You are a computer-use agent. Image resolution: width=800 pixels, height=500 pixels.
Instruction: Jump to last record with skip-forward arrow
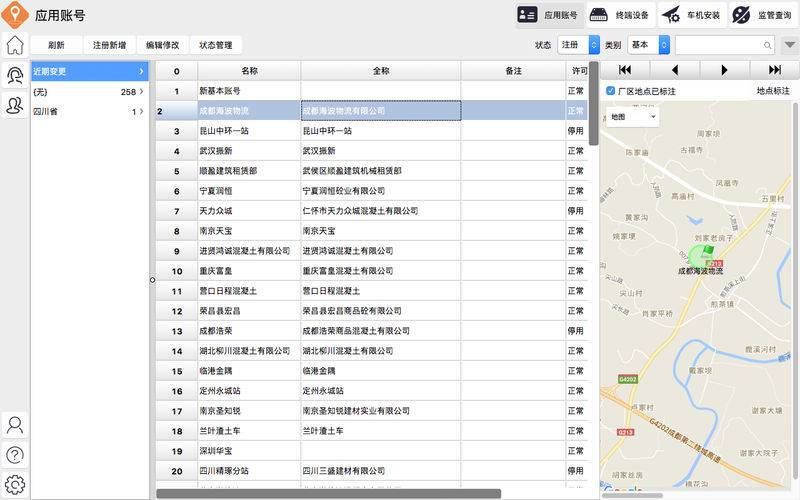(x=775, y=70)
